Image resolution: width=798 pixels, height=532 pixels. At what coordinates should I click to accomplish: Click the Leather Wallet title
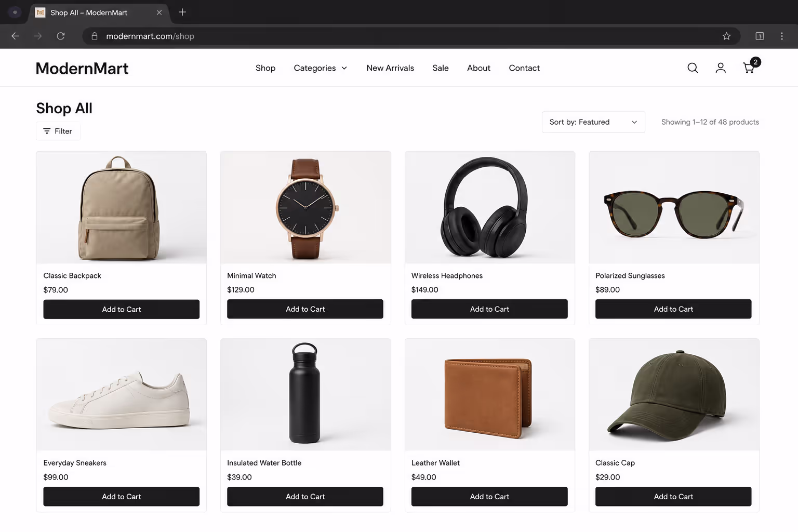pos(435,463)
